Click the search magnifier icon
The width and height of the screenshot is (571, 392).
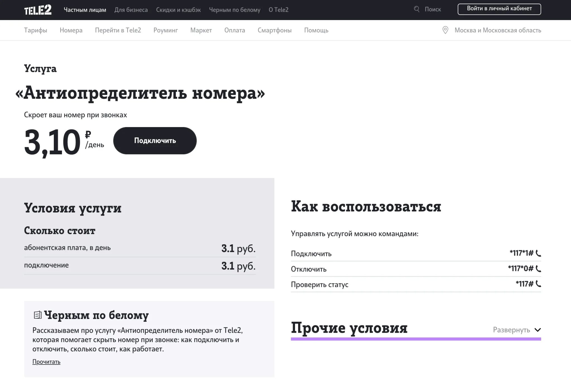pos(417,9)
